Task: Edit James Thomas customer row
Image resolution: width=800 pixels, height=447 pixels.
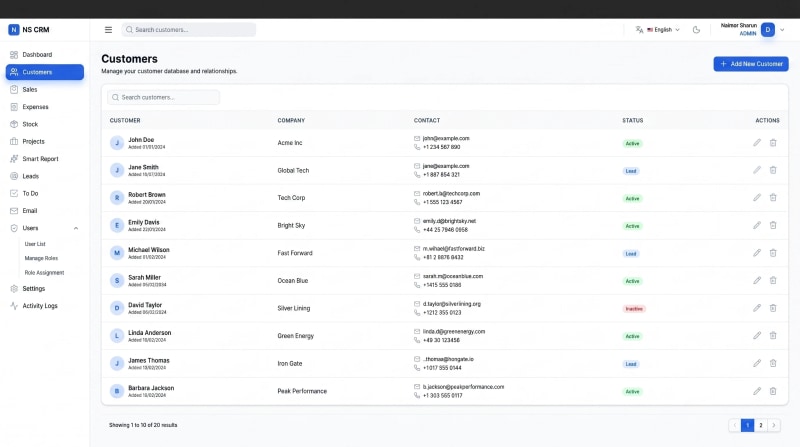Action: click(757, 363)
